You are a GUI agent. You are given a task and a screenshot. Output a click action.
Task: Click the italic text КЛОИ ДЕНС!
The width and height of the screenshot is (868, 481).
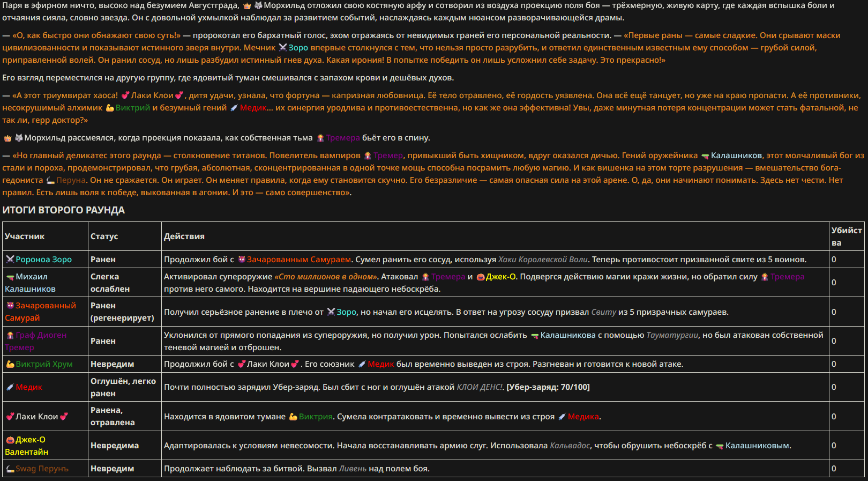pos(480,387)
